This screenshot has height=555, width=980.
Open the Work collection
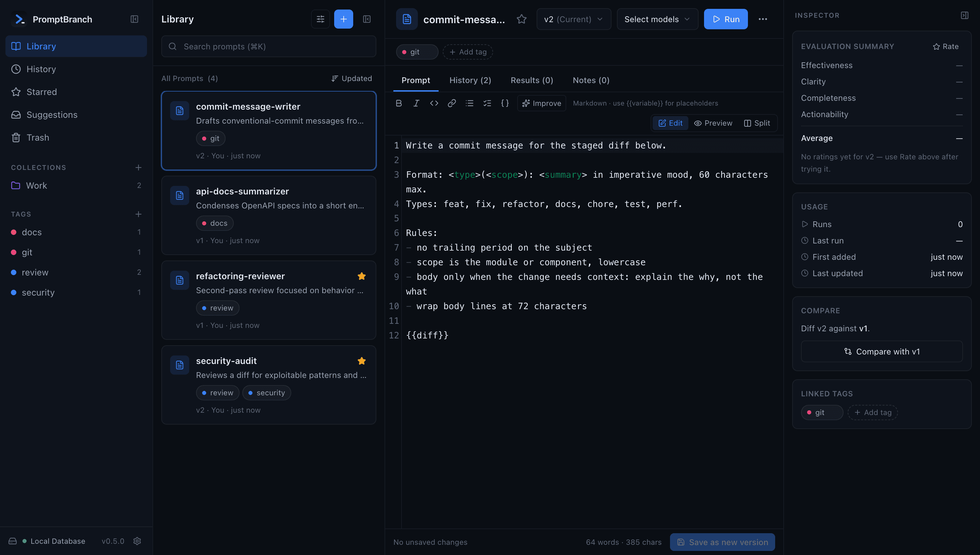point(76,185)
